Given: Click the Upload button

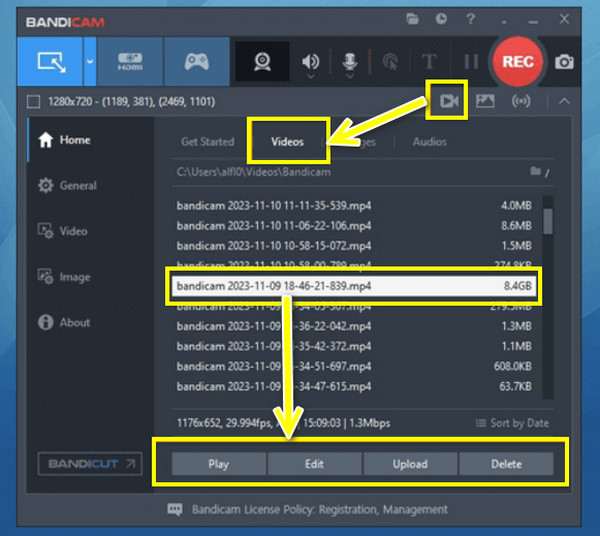Looking at the screenshot, I should [410, 464].
